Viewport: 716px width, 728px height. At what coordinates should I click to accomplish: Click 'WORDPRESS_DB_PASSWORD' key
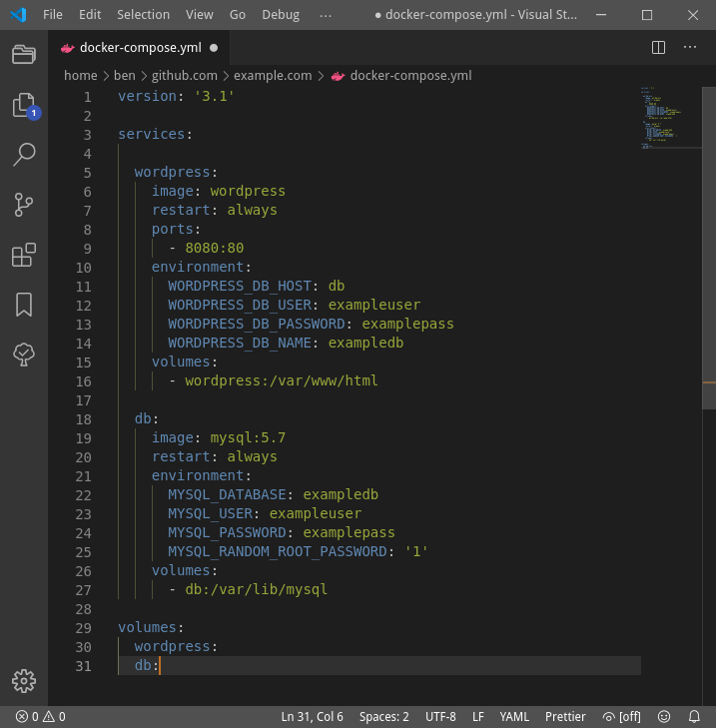[257, 325]
